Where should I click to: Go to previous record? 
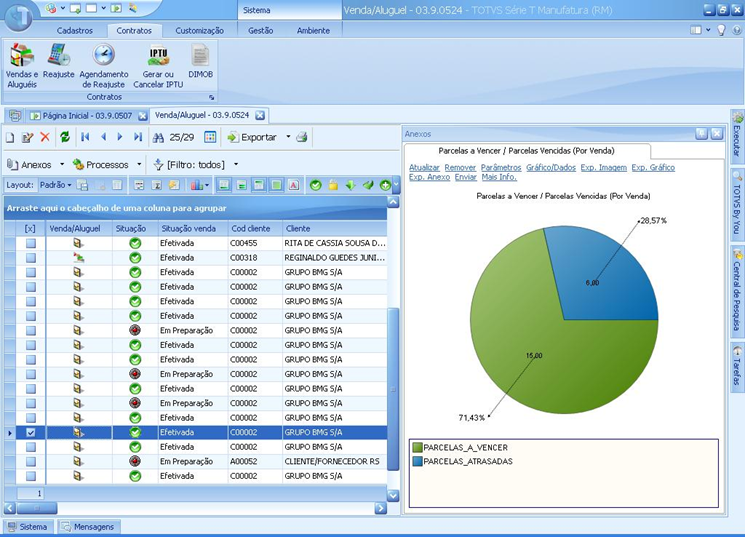(103, 137)
